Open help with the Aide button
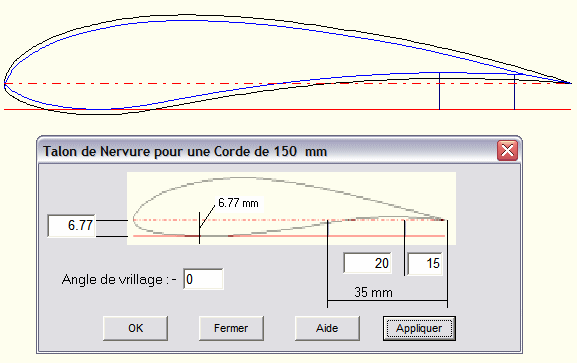The height and width of the screenshot is (363, 577). (327, 328)
